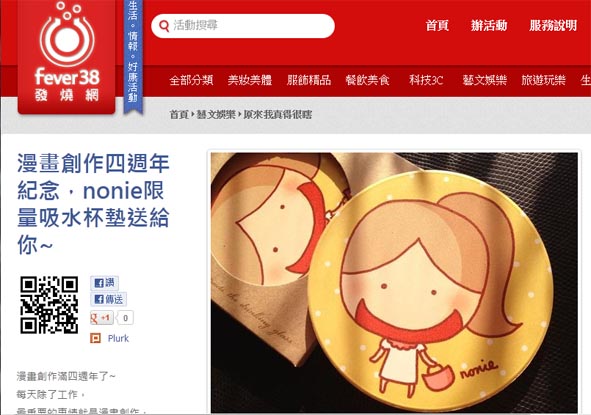Viewport: 591px width, 415px height.
Task: Open the nonie coaster photo
Action: 394,282
